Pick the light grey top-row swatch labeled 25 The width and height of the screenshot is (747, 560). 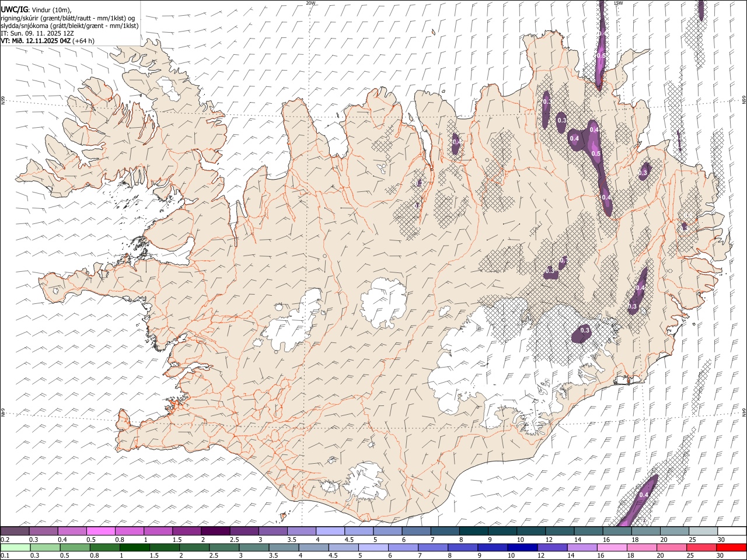pos(703,531)
